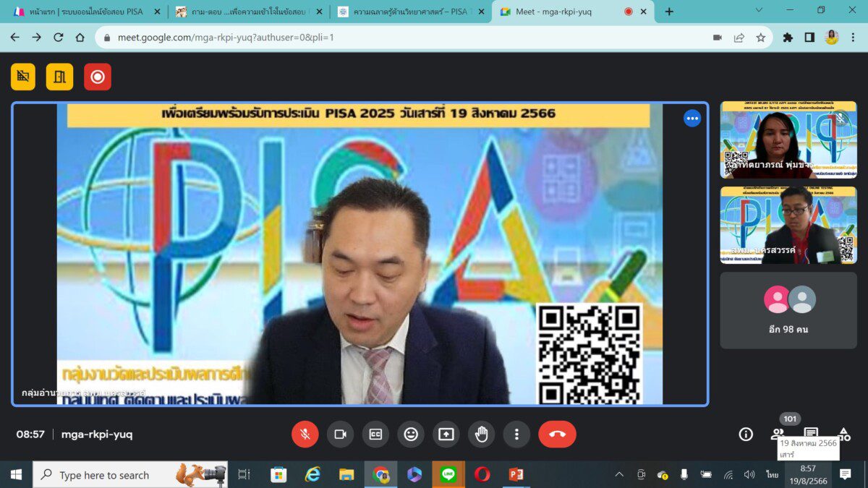
Task: Click the blue three-dot options on main video
Action: pyautogui.click(x=692, y=119)
